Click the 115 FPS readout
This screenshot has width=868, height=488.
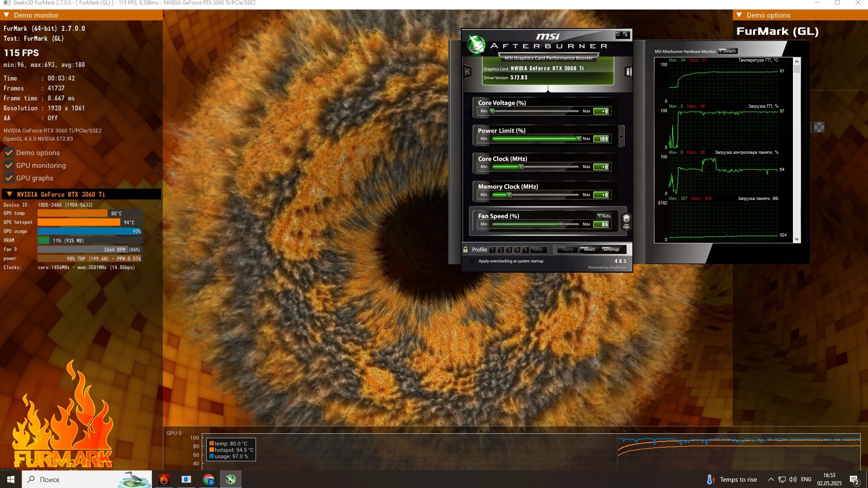[x=21, y=53]
